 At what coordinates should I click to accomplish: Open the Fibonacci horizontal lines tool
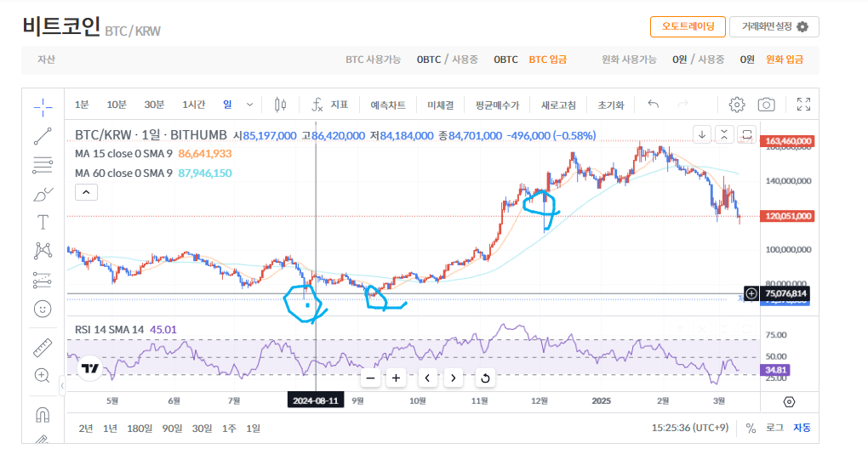click(x=43, y=165)
